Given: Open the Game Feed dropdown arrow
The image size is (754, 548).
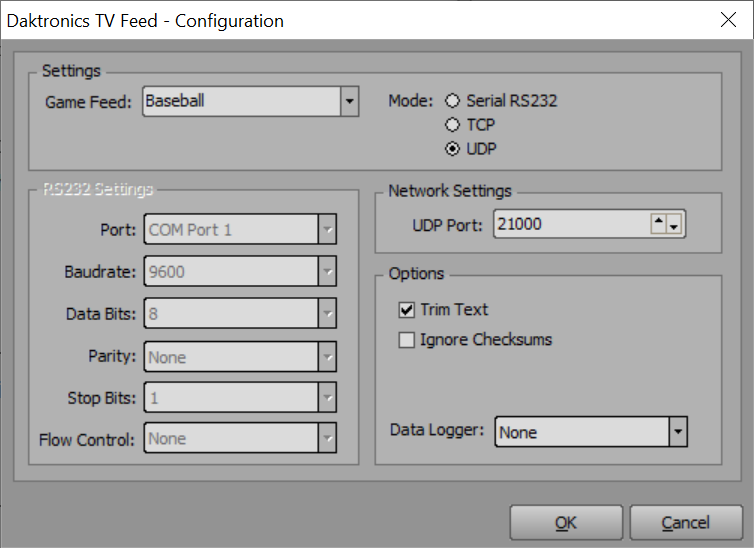Looking at the screenshot, I should pyautogui.click(x=350, y=101).
